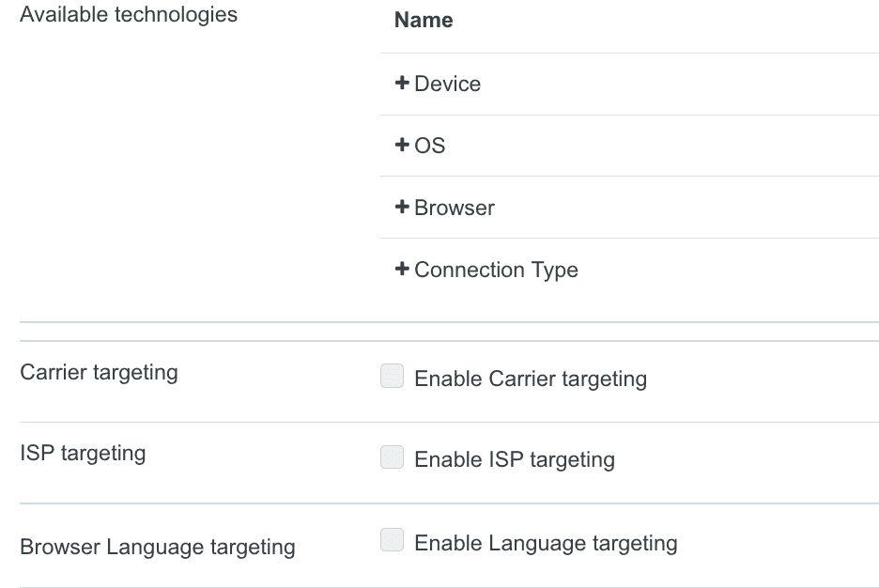Click the Browser Language targeting section label
The width and height of the screenshot is (879, 588).
pyautogui.click(x=158, y=546)
